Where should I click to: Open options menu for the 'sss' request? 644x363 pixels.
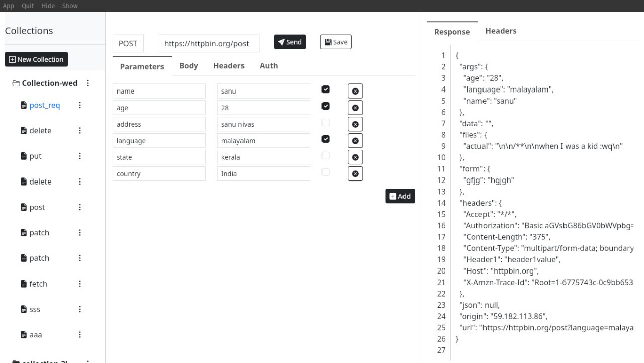pyautogui.click(x=79, y=309)
